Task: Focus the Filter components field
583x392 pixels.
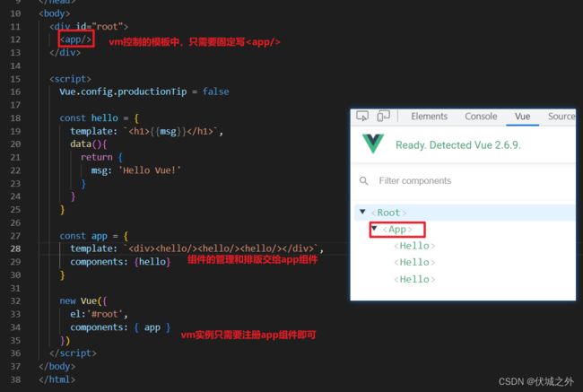Action: (415, 181)
